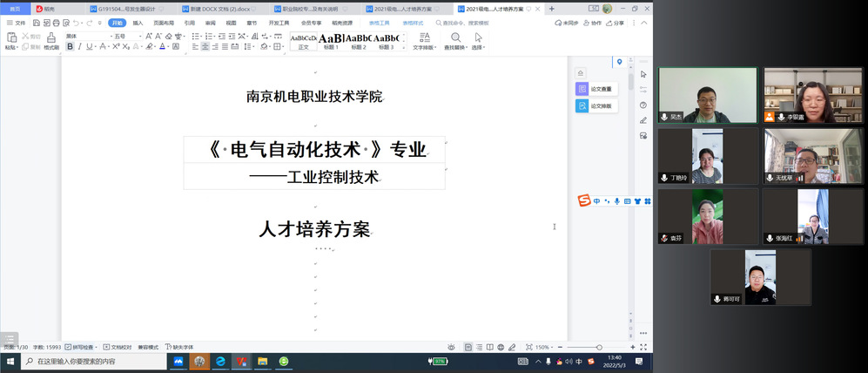The image size is (868, 373).
Task: Switch to the 插入 ribbon tab
Action: click(x=138, y=23)
